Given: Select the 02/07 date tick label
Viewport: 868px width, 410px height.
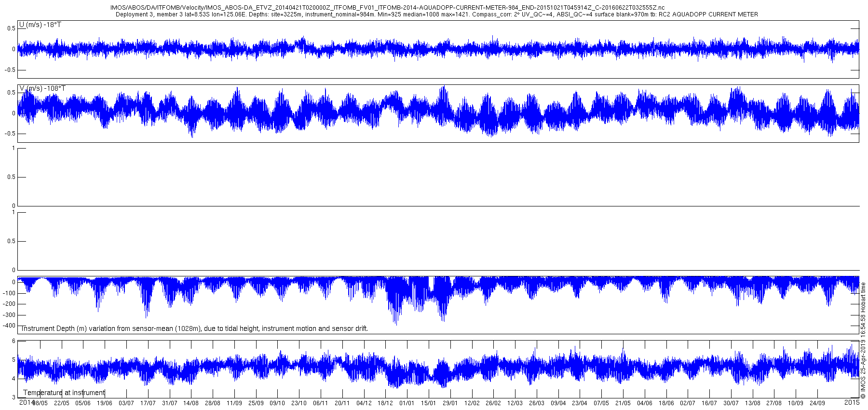Looking at the screenshot, I should pos(688,403).
